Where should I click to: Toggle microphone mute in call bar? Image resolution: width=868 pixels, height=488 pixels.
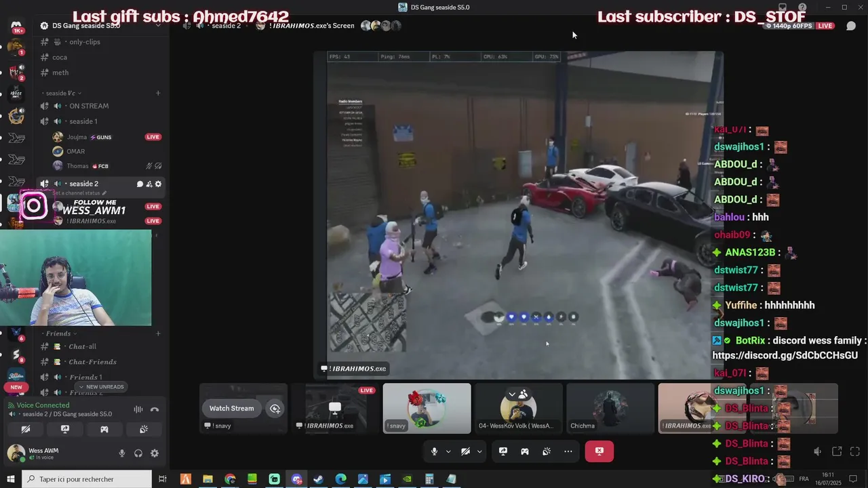click(x=435, y=451)
